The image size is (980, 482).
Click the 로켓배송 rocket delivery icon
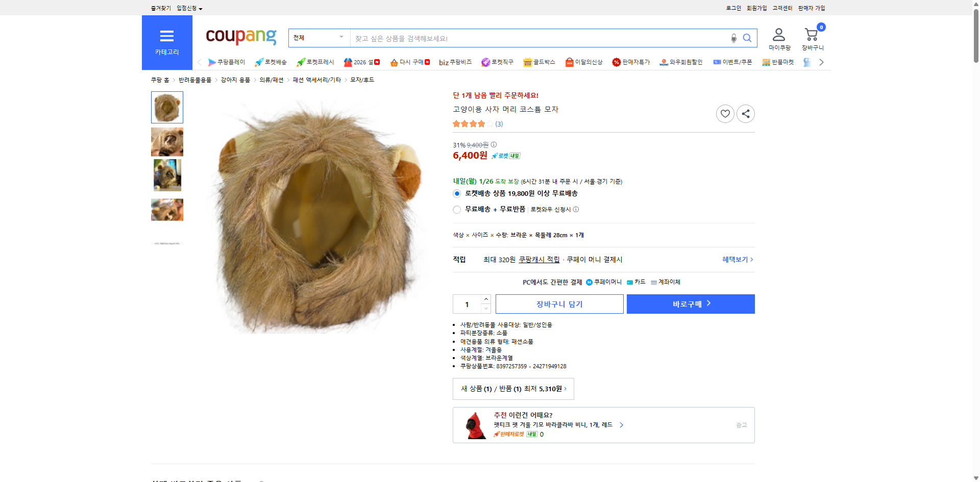(259, 62)
